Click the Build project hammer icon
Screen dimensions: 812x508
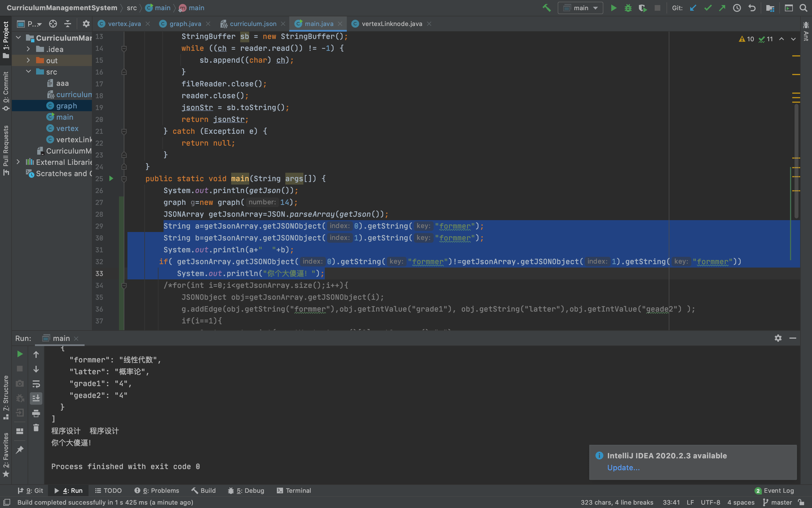coord(547,8)
